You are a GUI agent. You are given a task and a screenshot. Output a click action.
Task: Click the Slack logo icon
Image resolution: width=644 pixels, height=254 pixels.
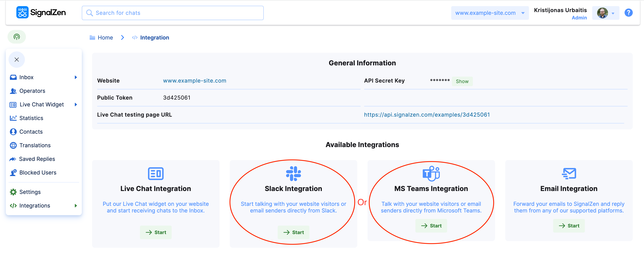[x=293, y=173]
